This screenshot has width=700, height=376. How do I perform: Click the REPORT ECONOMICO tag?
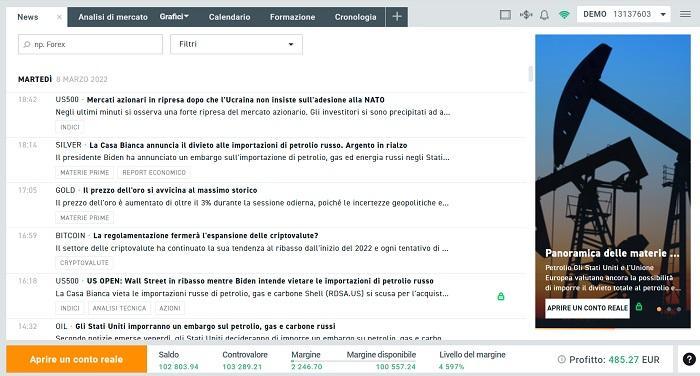coord(154,172)
